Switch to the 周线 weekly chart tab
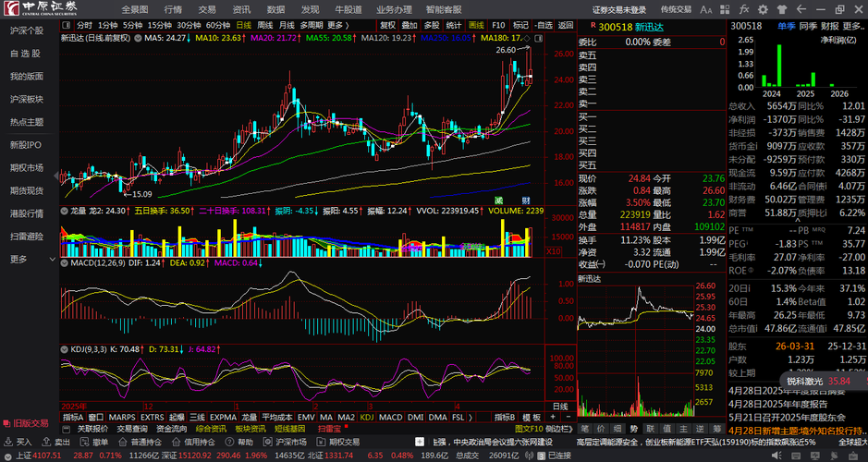Image resolution: width=868 pixels, height=462 pixels. 265,25
